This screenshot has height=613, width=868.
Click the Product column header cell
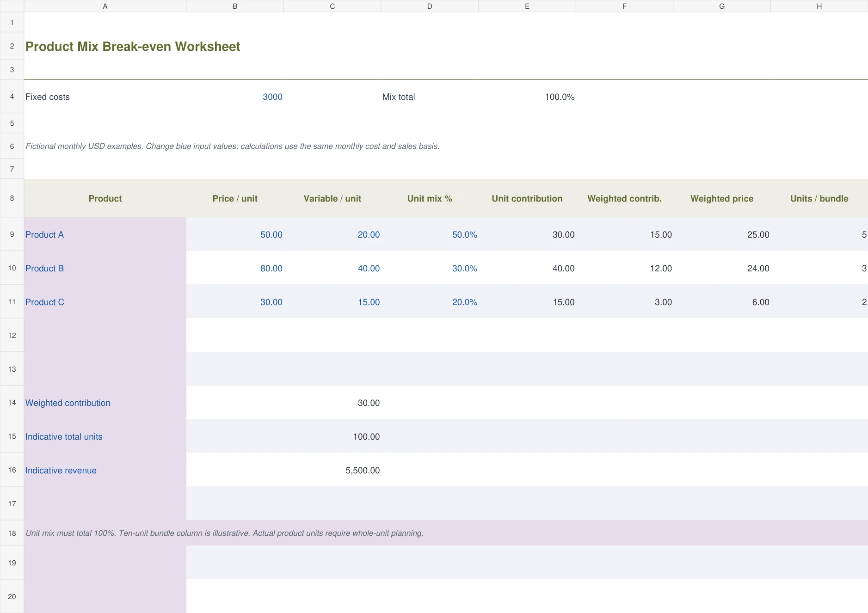click(105, 198)
